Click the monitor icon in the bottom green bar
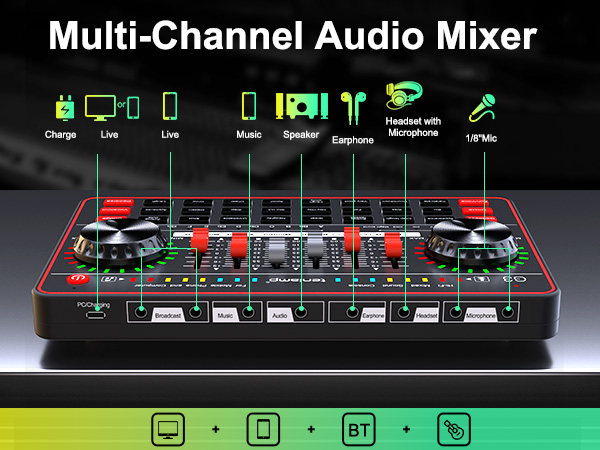 168,429
